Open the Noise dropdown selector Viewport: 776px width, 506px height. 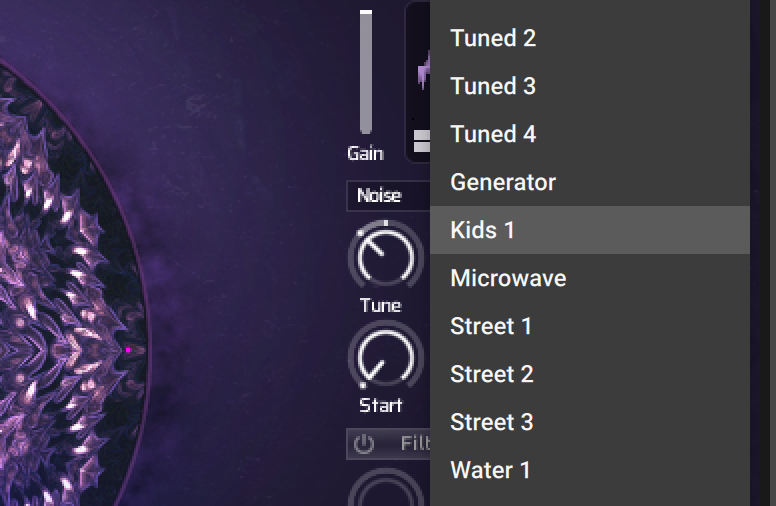[388, 196]
